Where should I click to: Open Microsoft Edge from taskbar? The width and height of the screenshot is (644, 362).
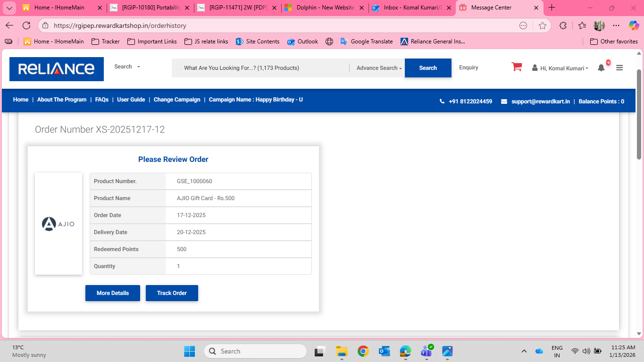point(405,351)
